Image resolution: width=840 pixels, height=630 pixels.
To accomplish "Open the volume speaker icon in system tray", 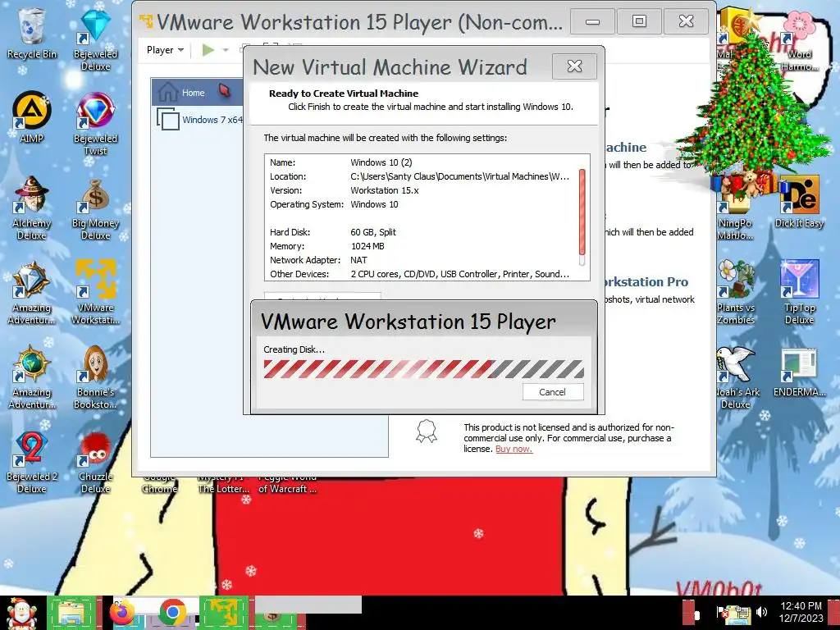I will click(761, 612).
